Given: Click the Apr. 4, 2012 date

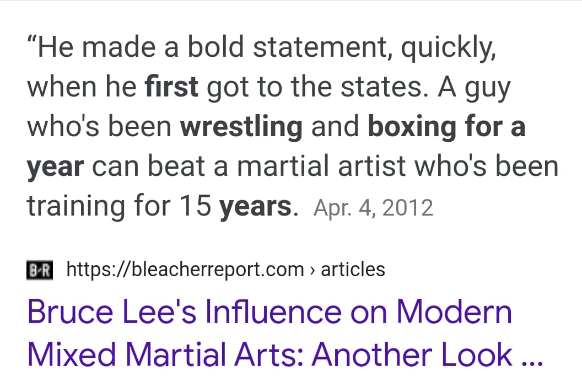Looking at the screenshot, I should coord(374,207).
